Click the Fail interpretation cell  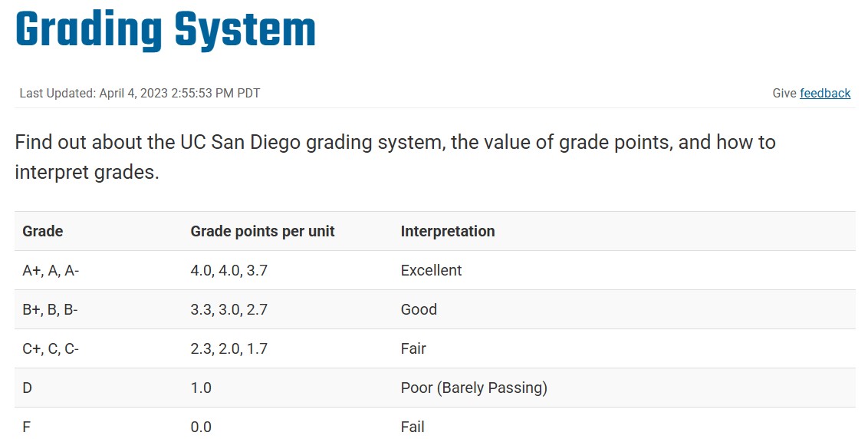(413, 427)
